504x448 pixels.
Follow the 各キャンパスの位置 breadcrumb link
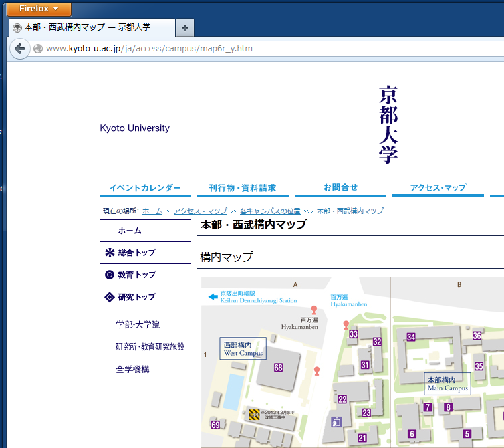pos(270,211)
